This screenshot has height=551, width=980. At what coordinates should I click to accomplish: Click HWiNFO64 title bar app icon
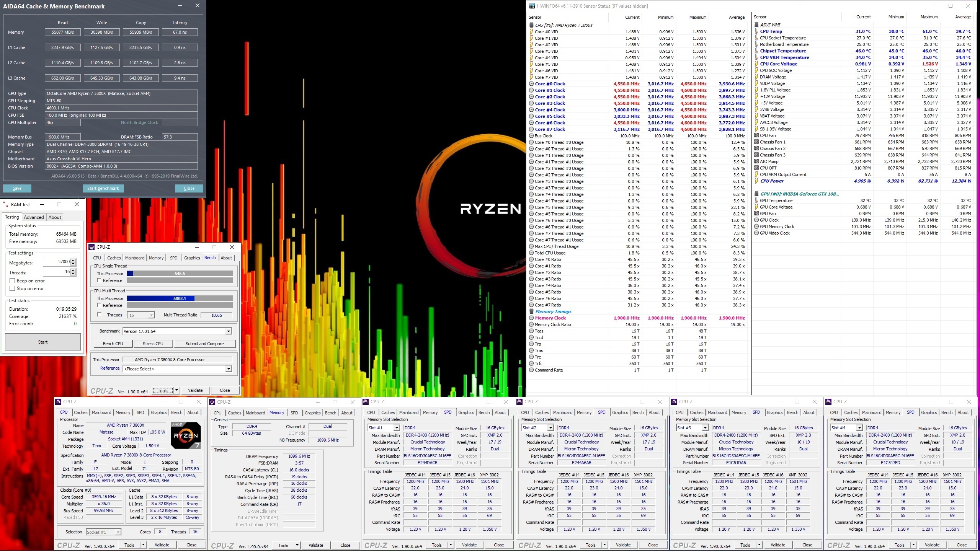point(532,6)
